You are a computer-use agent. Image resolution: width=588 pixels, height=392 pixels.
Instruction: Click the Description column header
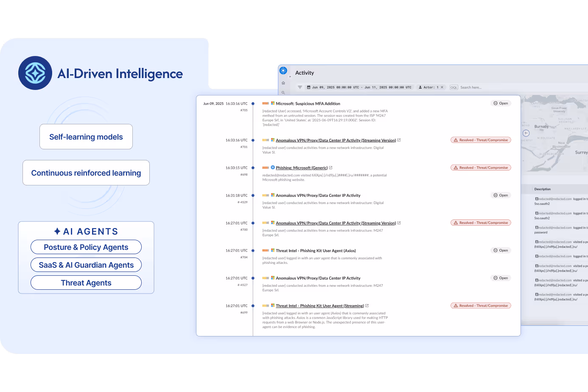point(543,189)
